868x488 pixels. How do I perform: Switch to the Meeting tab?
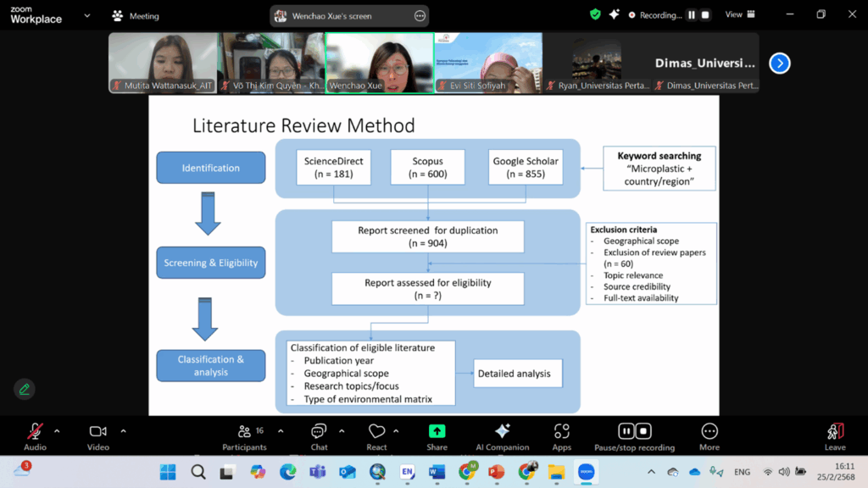pyautogui.click(x=136, y=16)
